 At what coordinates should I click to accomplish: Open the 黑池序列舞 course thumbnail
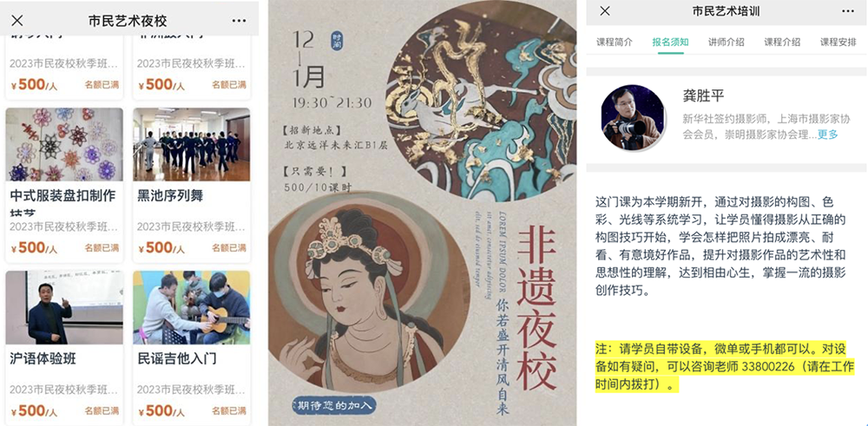(192, 144)
